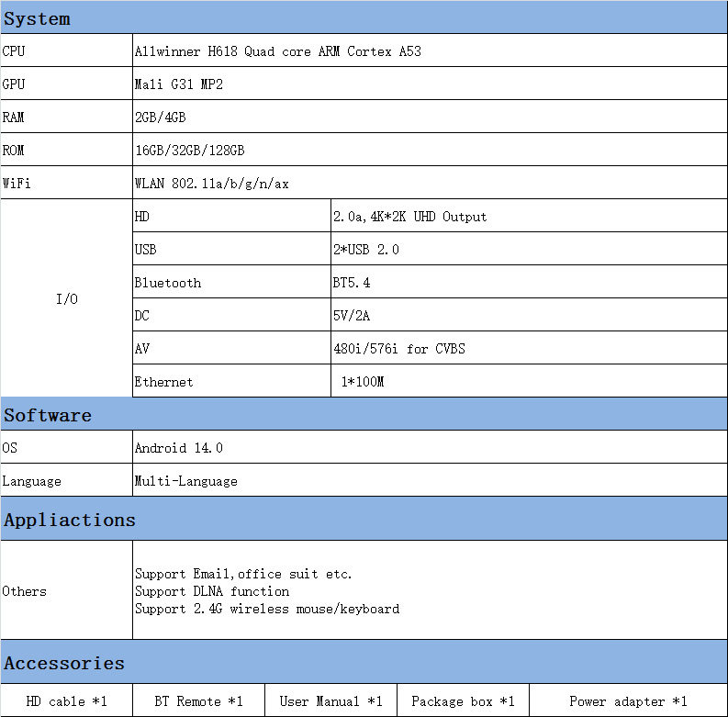Select the 'Ethernet' label cell
This screenshot has height=717, width=728.
231,381
